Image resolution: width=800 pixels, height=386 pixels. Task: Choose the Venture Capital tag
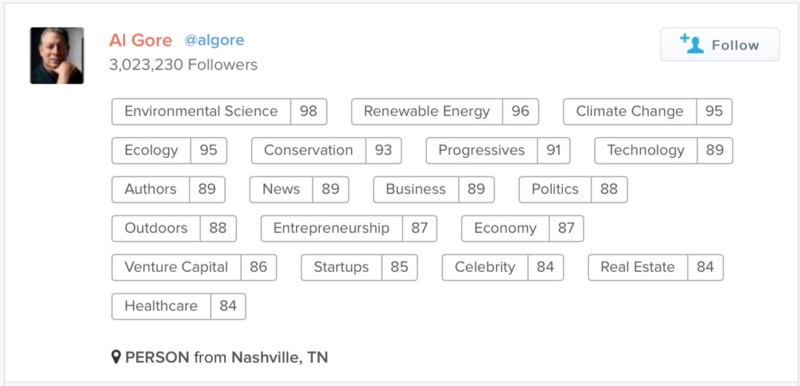194,267
